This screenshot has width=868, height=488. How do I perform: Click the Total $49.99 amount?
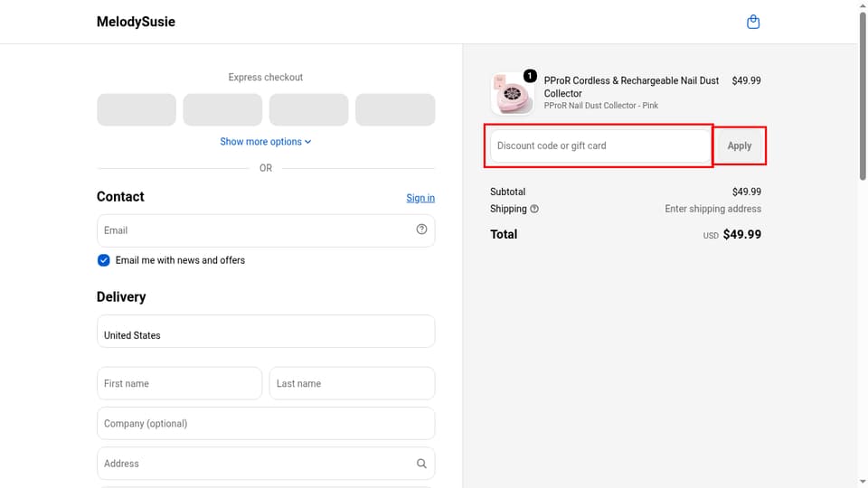click(x=741, y=234)
